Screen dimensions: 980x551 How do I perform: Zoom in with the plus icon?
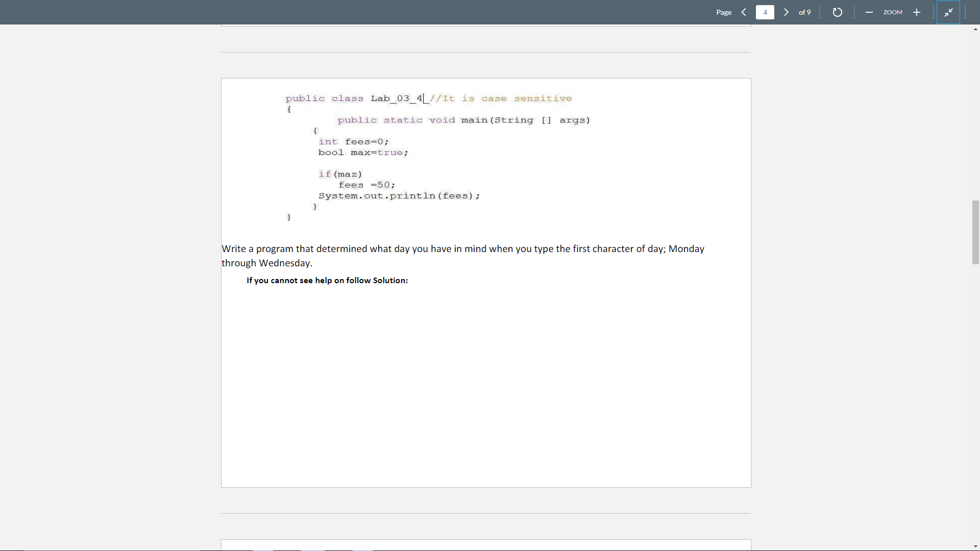click(x=917, y=12)
